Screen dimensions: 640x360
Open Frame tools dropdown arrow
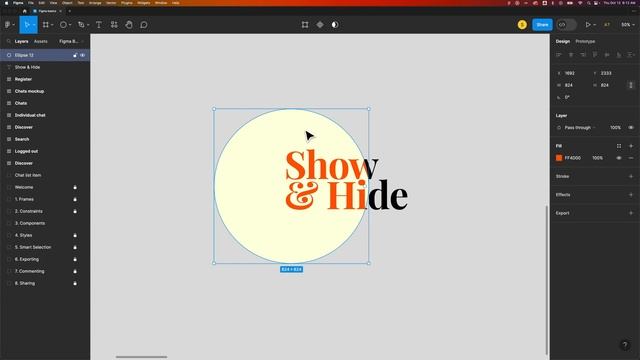click(x=52, y=25)
